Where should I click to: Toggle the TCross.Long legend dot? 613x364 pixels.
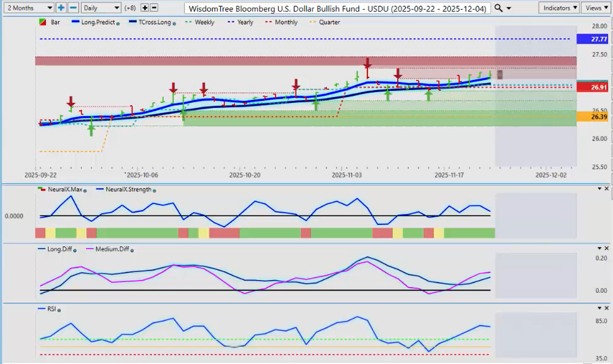click(175, 23)
